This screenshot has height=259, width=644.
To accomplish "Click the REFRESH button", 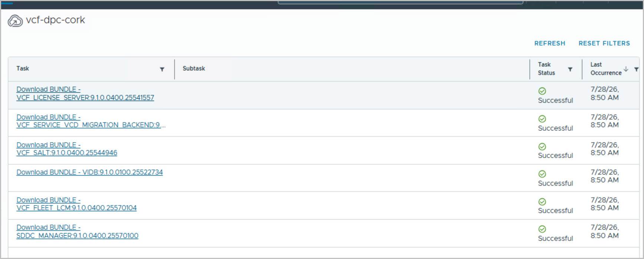I will pos(550,43).
